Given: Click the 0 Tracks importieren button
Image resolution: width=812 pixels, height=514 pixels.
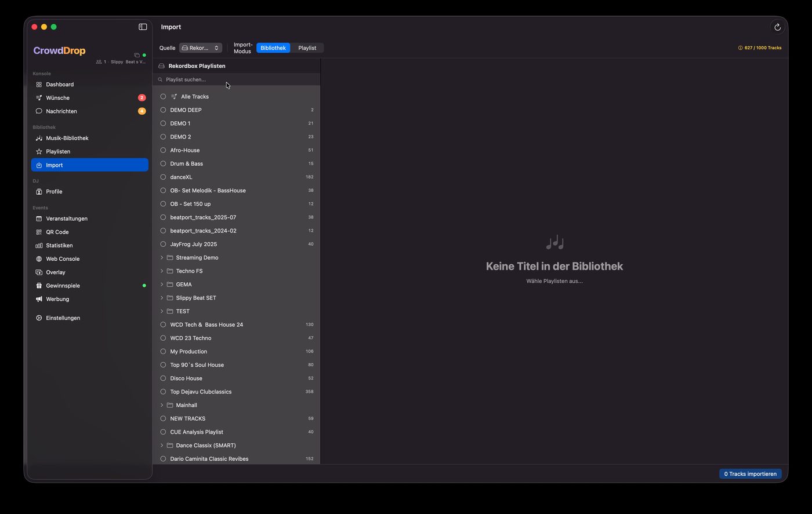Looking at the screenshot, I should (750, 473).
